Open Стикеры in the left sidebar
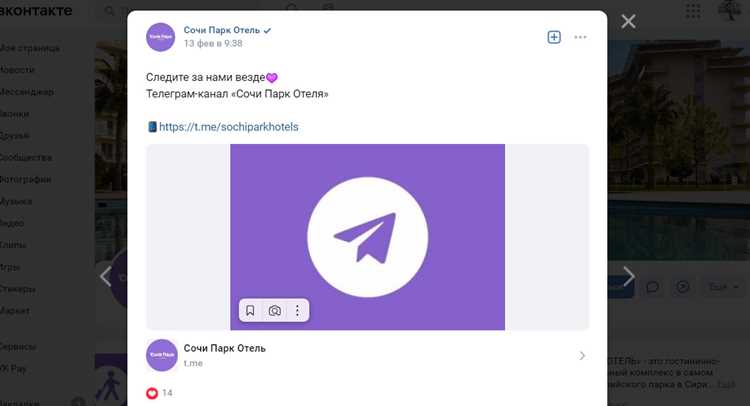The image size is (750, 406). tap(18, 289)
